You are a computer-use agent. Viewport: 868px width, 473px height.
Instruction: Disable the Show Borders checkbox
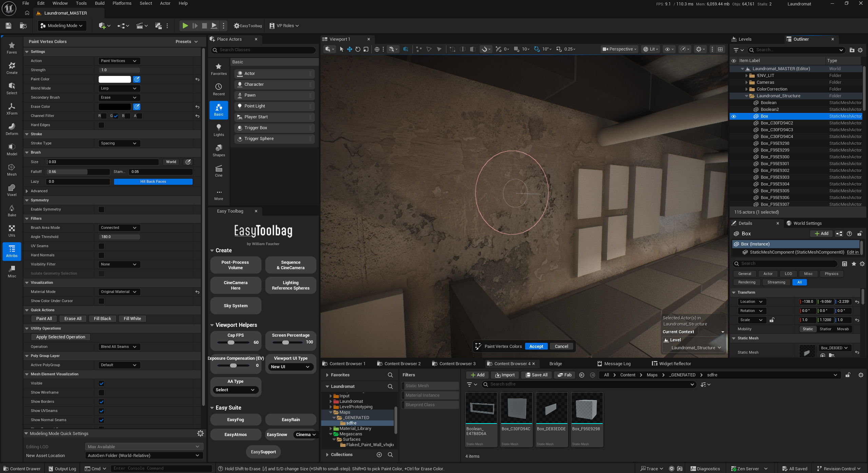[x=101, y=401]
